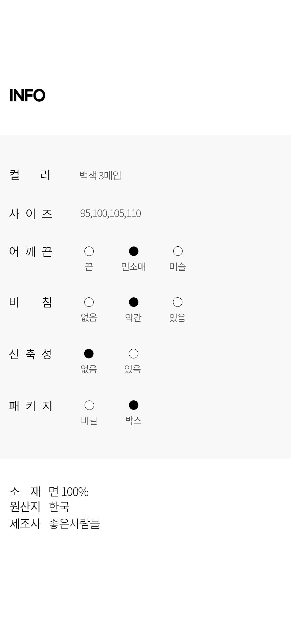The height and width of the screenshot is (644, 291).
Task: Choose 없음 for 비침
Action: [x=89, y=302]
